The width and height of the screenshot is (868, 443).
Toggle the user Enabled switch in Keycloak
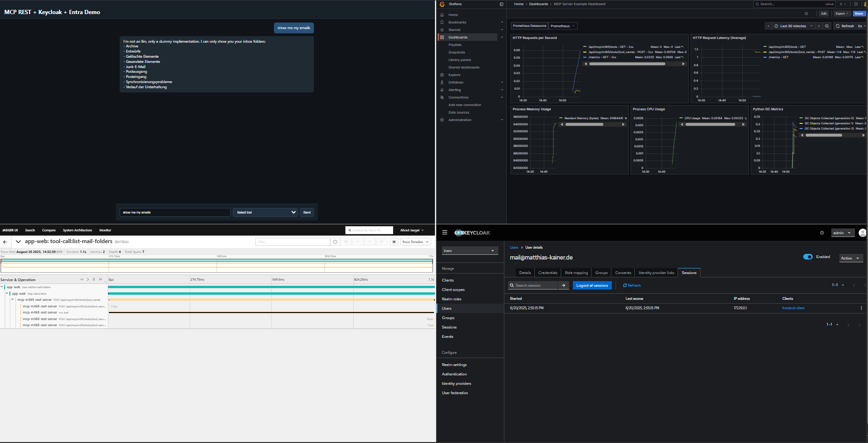click(x=808, y=257)
